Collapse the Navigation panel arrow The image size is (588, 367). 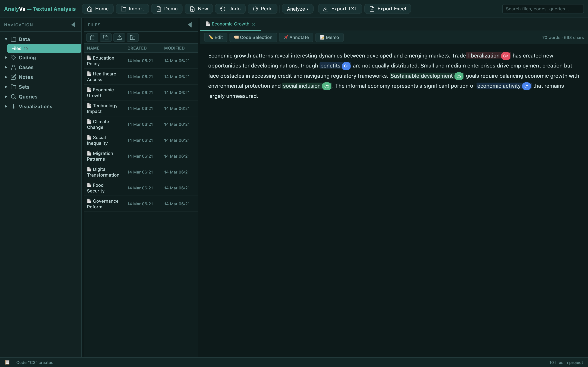73,25
